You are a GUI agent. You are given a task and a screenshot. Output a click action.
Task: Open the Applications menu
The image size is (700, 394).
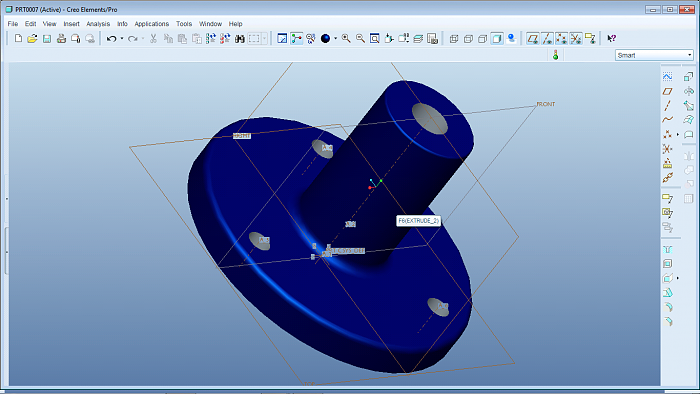click(x=152, y=24)
